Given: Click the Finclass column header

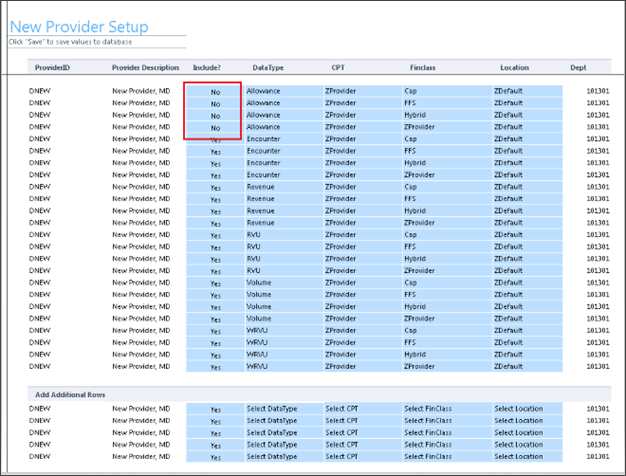Looking at the screenshot, I should pos(422,68).
